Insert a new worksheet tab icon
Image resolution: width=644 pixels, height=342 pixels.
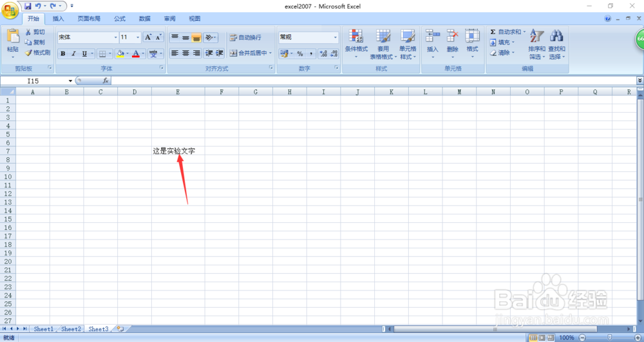[x=120, y=329]
